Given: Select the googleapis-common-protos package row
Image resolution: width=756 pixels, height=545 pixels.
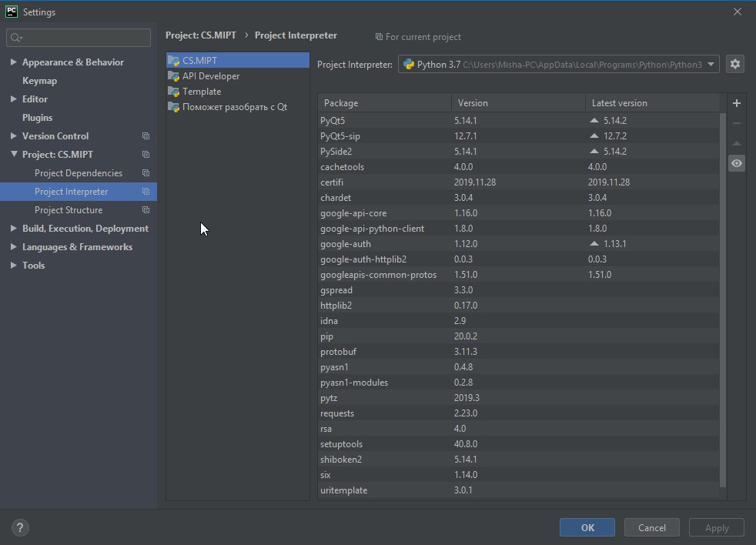Looking at the screenshot, I should click(x=518, y=275).
